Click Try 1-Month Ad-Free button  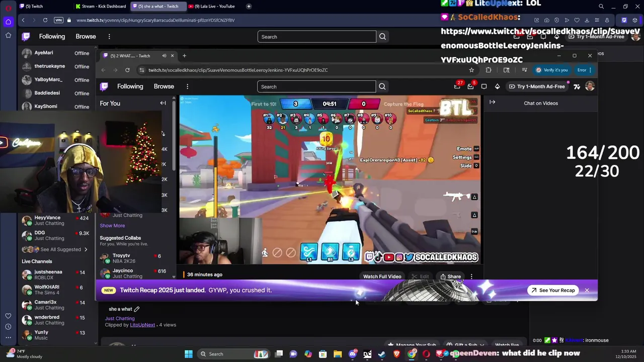tap(537, 86)
